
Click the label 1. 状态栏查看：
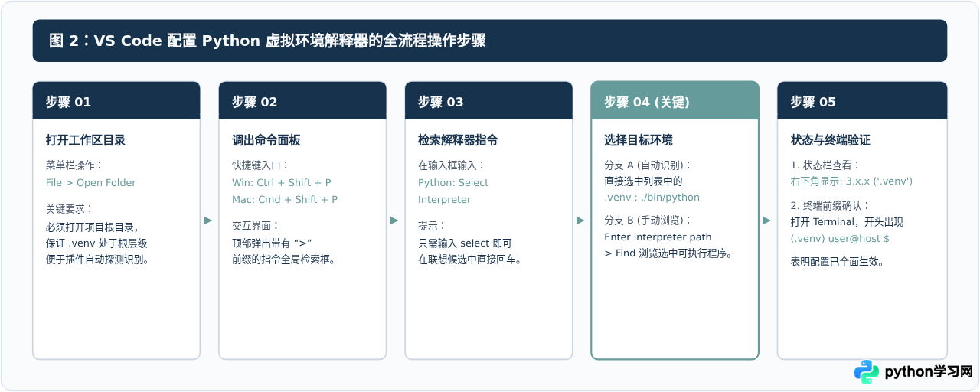[825, 165]
